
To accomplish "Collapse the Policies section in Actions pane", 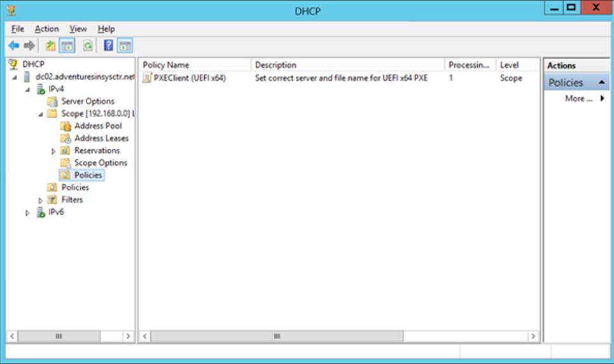I will coord(602,82).
